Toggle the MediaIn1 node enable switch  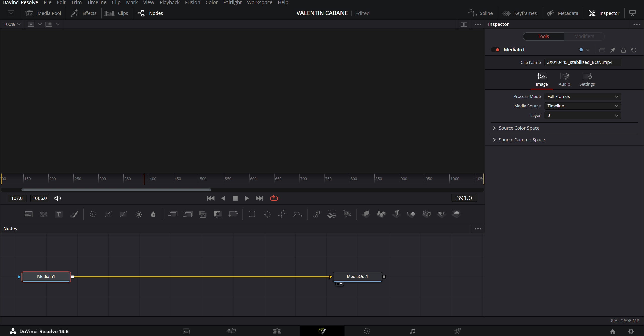click(x=496, y=50)
